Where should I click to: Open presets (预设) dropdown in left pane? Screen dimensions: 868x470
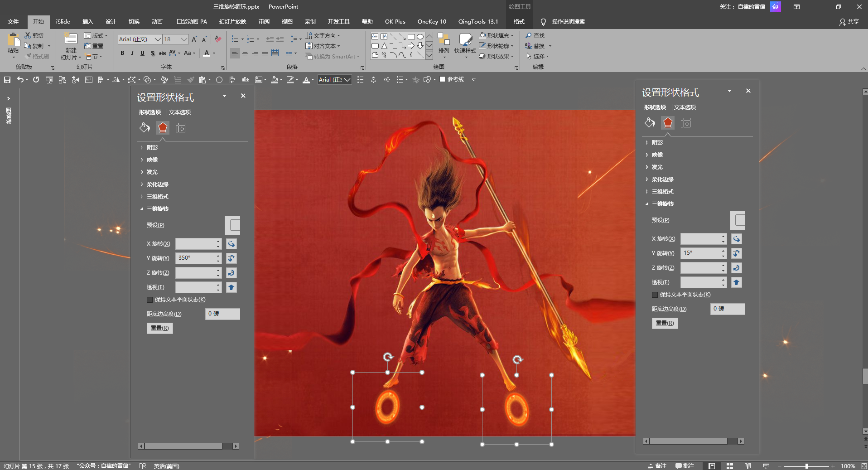tap(233, 225)
